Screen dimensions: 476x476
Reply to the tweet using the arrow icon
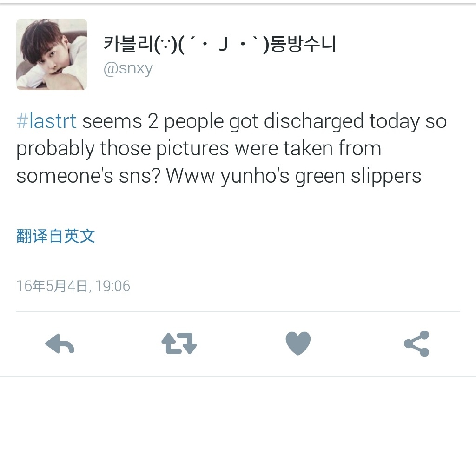[60, 344]
